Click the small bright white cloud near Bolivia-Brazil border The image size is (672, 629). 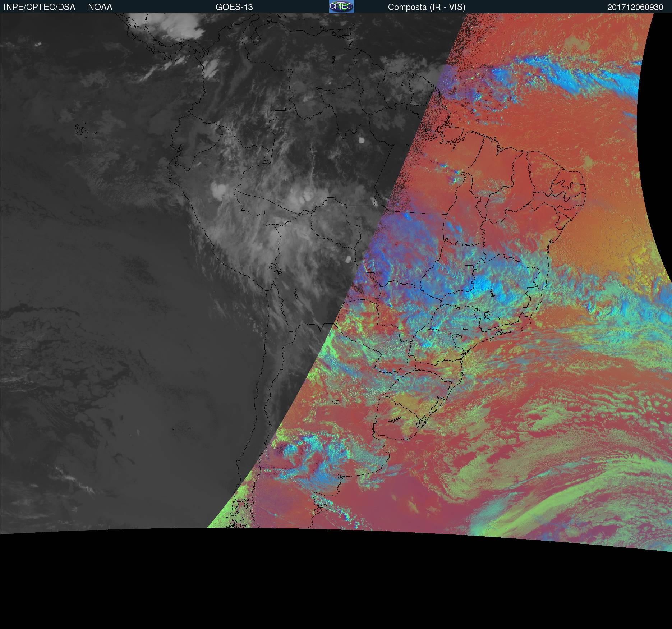click(x=348, y=258)
